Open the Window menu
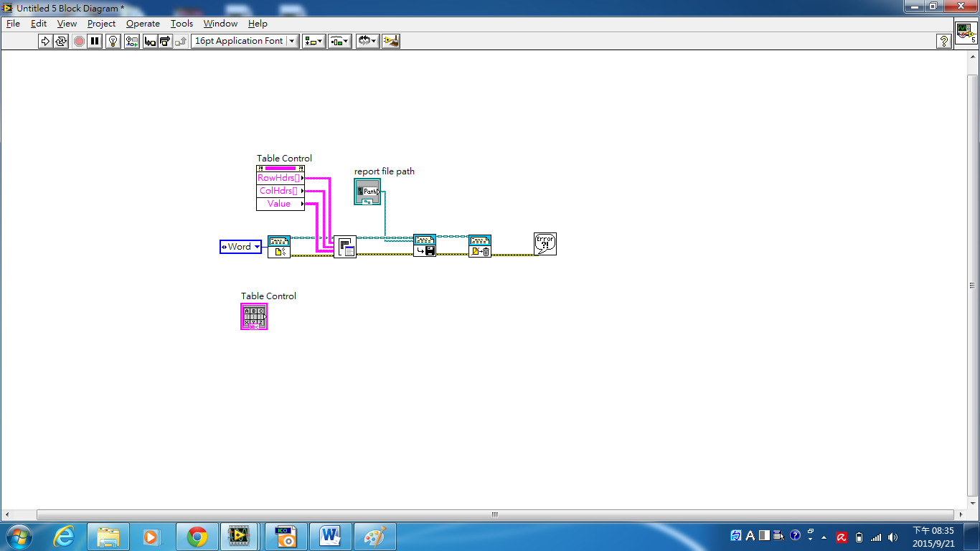The width and height of the screenshot is (980, 551). click(x=220, y=24)
